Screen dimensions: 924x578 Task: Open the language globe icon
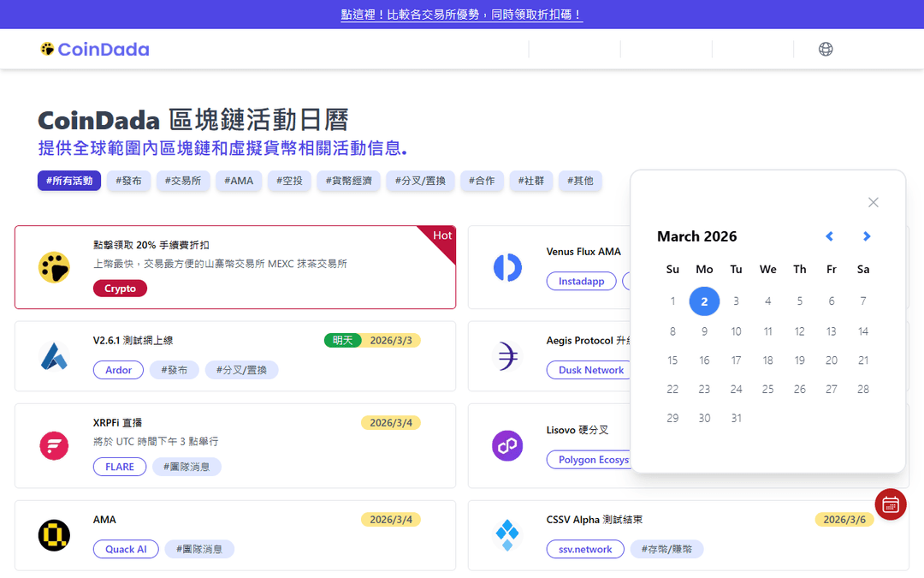pos(826,49)
